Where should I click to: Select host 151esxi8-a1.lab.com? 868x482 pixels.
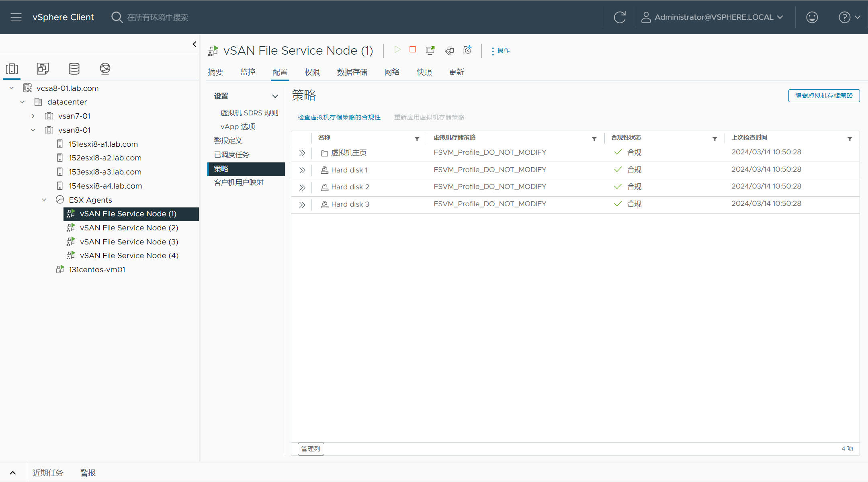(x=103, y=144)
